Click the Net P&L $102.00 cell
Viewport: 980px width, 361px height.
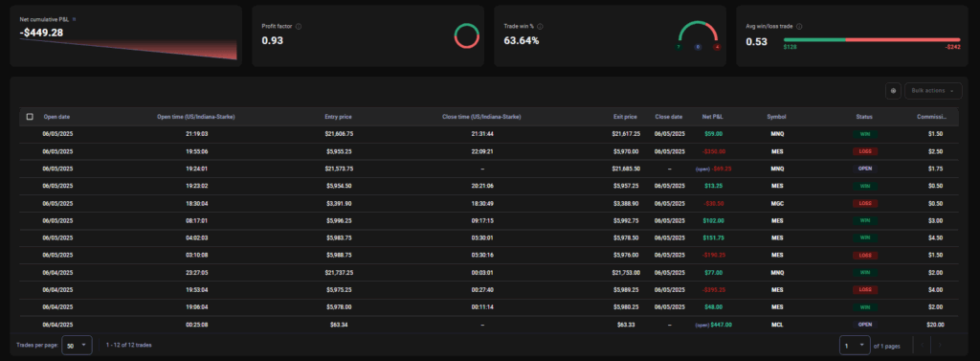[713, 221]
